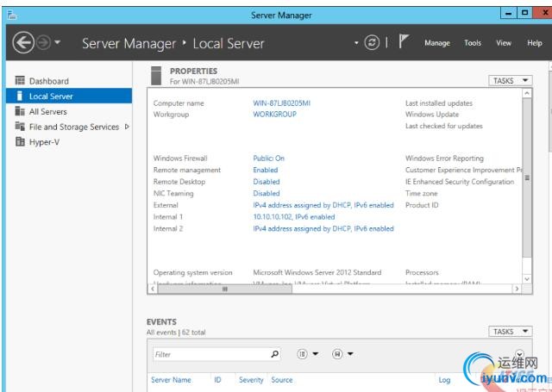Viewport: 552px width, 392px height.
Task: Click the forward navigation arrow
Action: [x=43, y=42]
